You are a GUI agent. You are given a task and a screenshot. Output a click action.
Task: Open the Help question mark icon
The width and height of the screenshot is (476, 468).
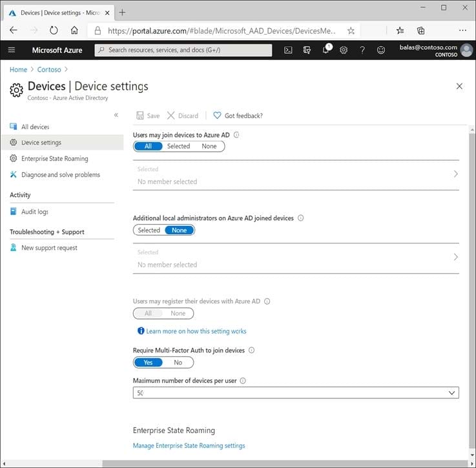click(x=362, y=50)
